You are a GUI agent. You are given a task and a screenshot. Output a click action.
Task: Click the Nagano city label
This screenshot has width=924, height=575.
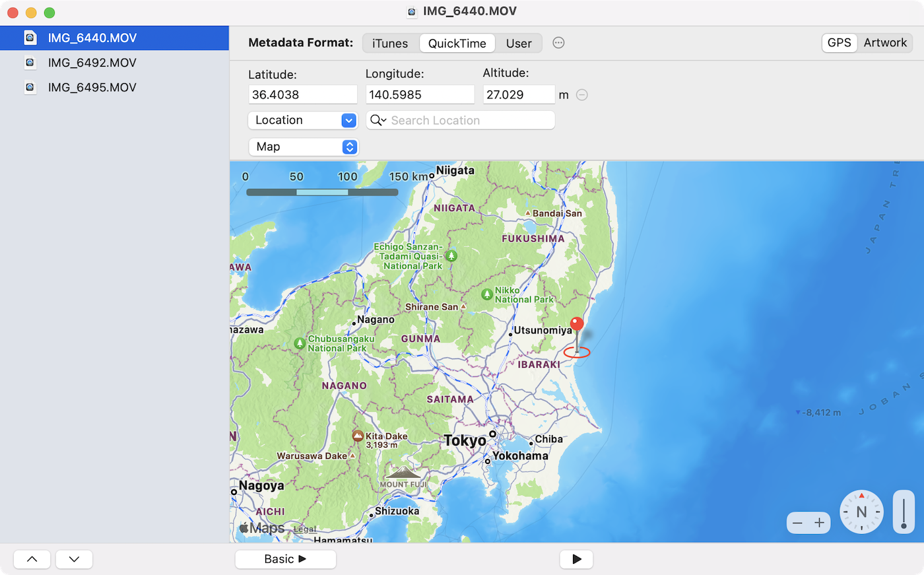(376, 320)
